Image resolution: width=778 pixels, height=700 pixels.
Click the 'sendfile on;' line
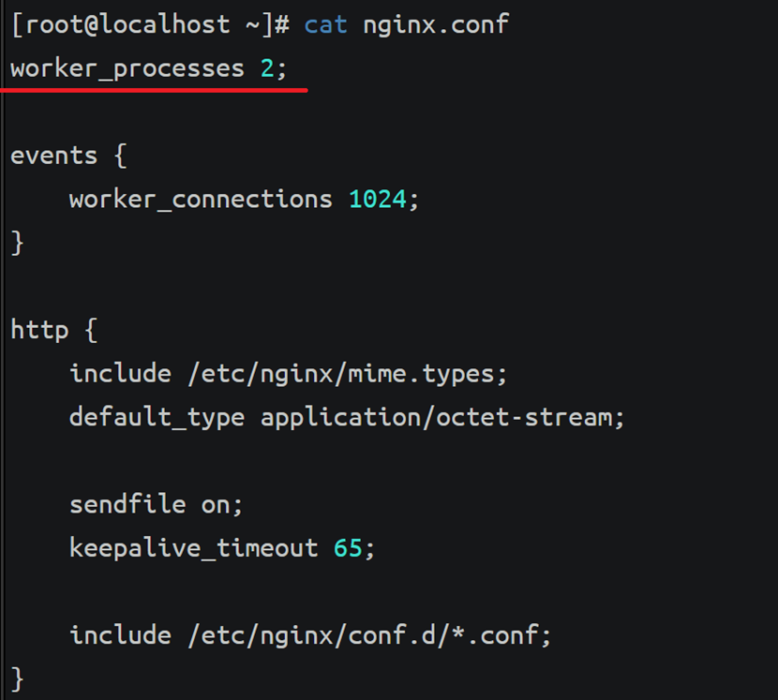pyautogui.click(x=157, y=504)
